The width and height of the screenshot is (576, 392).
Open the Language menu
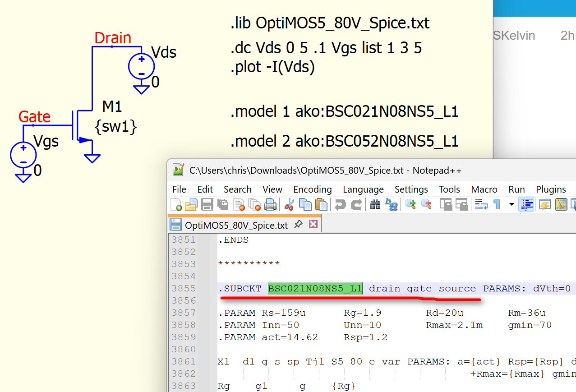pyautogui.click(x=363, y=189)
